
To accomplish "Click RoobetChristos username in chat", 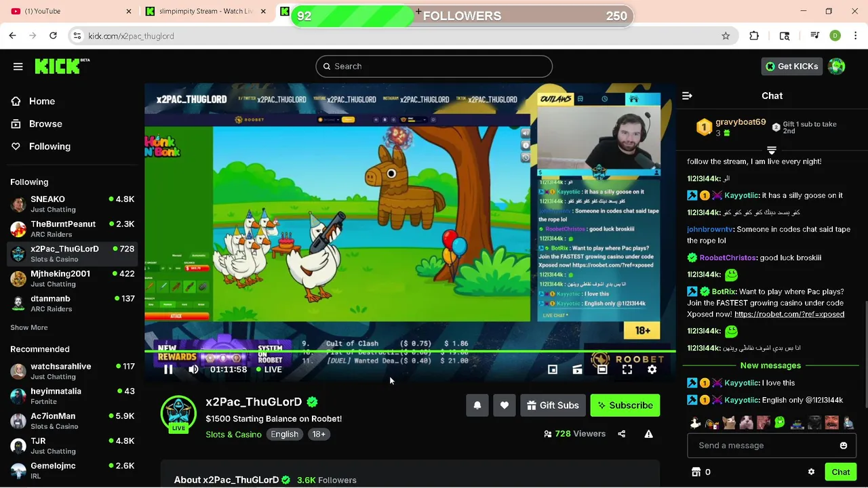I will [x=728, y=258].
